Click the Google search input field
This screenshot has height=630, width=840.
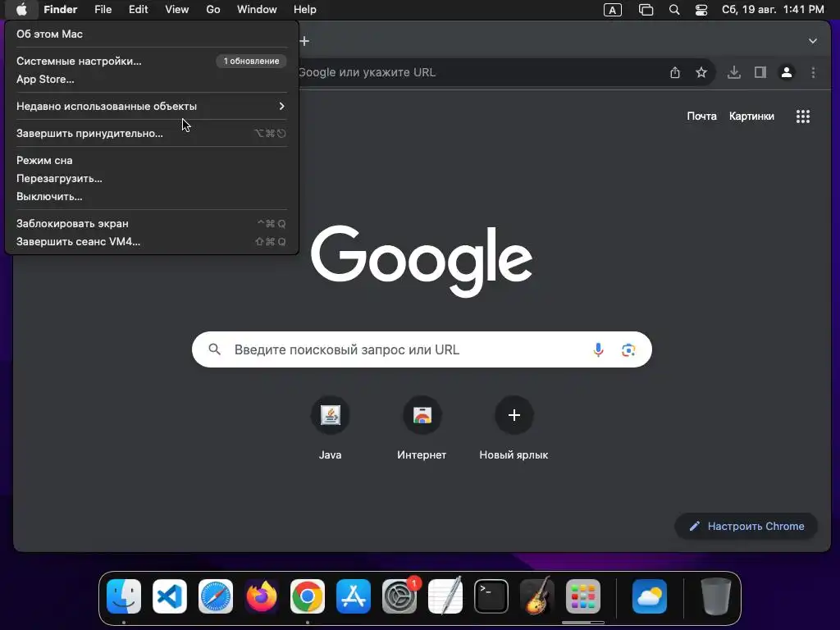click(422, 349)
